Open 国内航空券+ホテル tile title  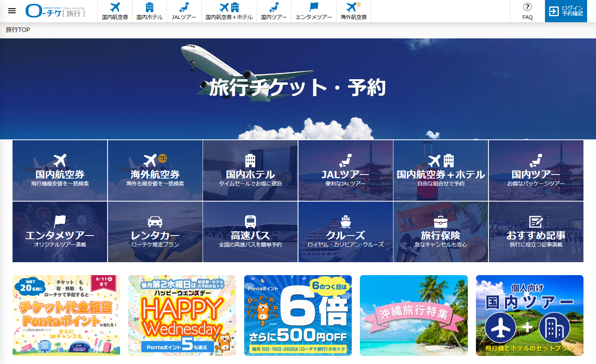pyautogui.click(x=441, y=175)
